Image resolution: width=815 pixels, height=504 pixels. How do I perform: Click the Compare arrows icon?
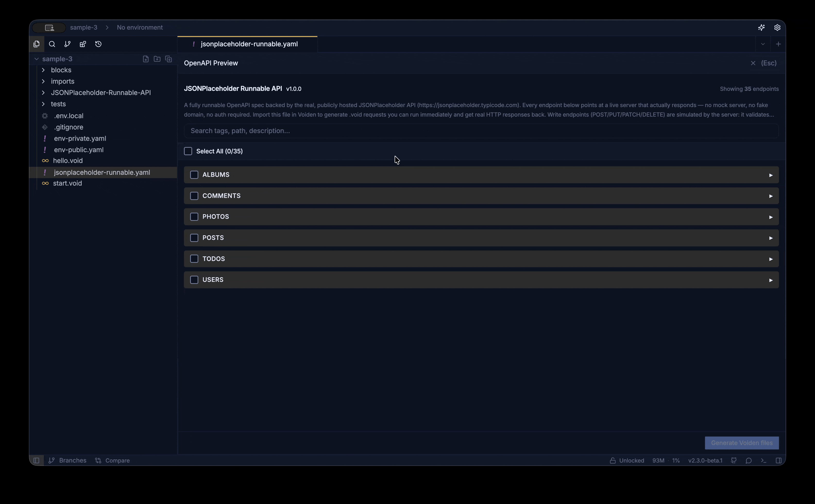coord(98,460)
